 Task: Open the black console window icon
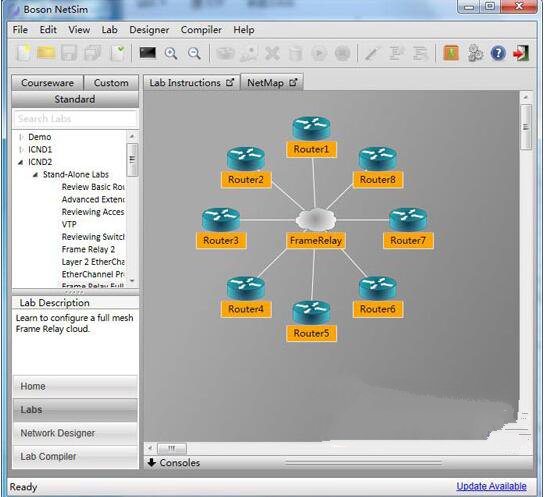pos(148,53)
